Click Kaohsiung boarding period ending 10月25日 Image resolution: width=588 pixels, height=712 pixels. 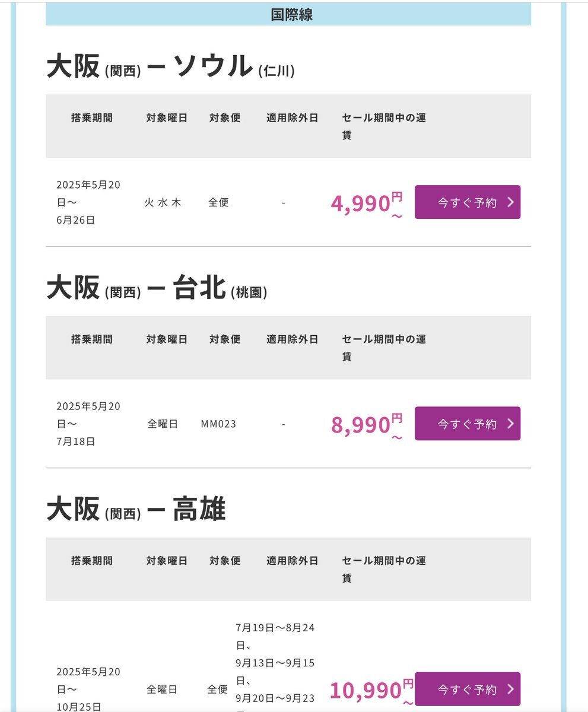pyautogui.click(x=88, y=689)
